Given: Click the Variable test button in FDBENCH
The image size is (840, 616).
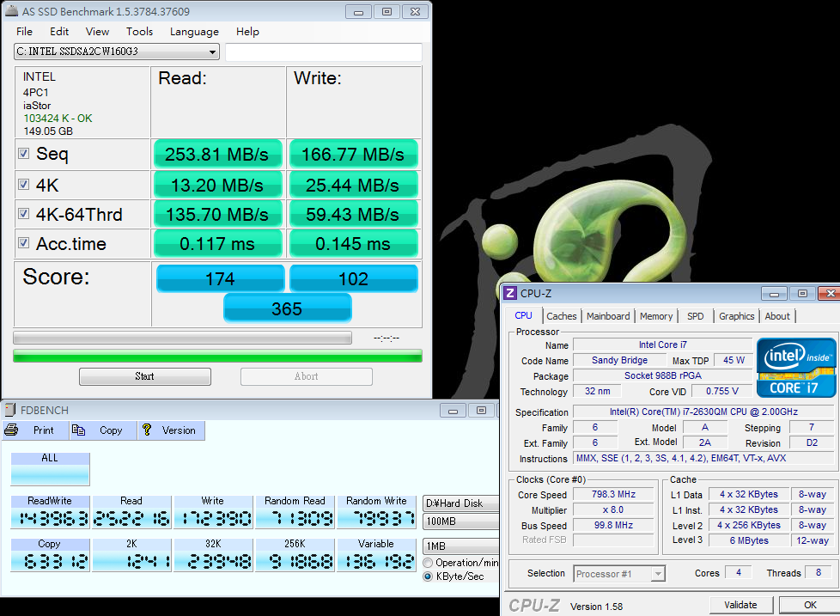Looking at the screenshot, I should pos(376,554).
